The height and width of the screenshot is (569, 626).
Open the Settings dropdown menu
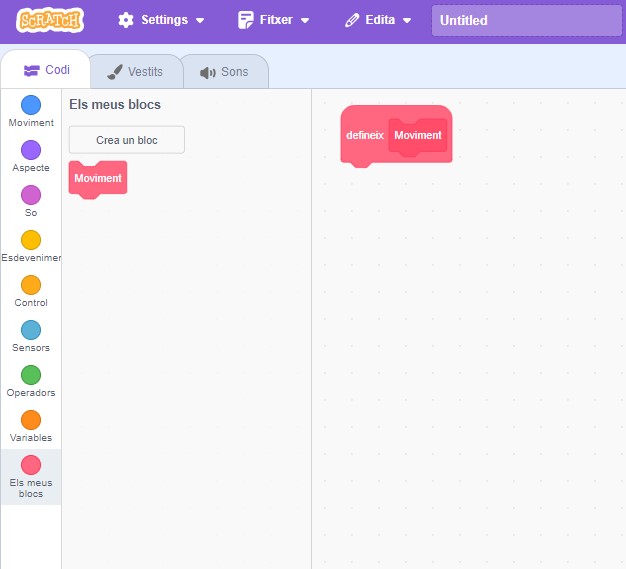pos(161,20)
